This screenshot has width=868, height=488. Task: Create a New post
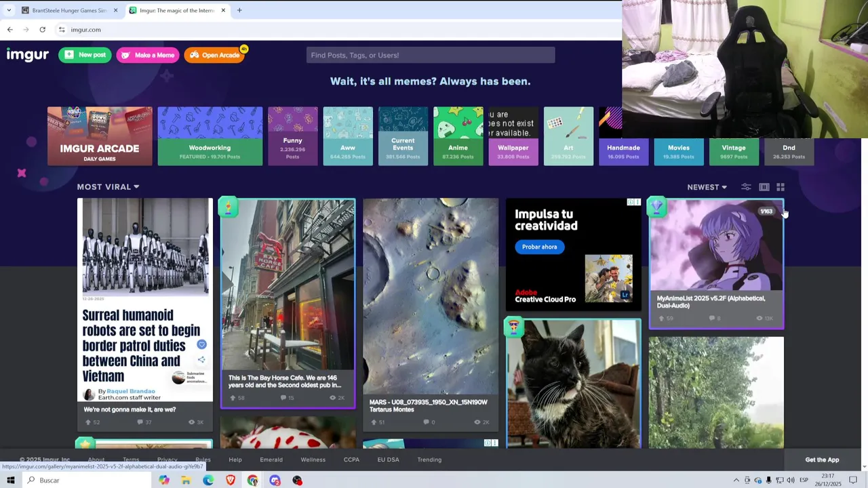pyautogui.click(x=85, y=55)
